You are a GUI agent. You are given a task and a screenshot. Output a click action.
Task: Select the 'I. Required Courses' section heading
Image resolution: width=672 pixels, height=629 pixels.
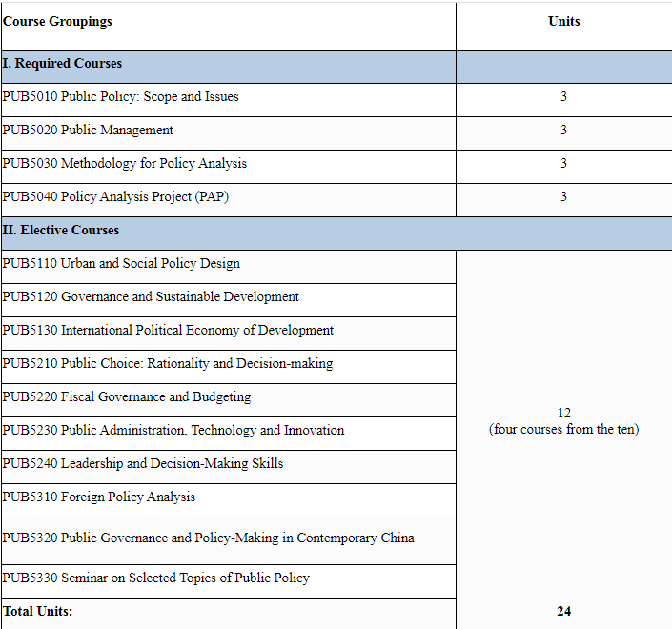coord(62,64)
